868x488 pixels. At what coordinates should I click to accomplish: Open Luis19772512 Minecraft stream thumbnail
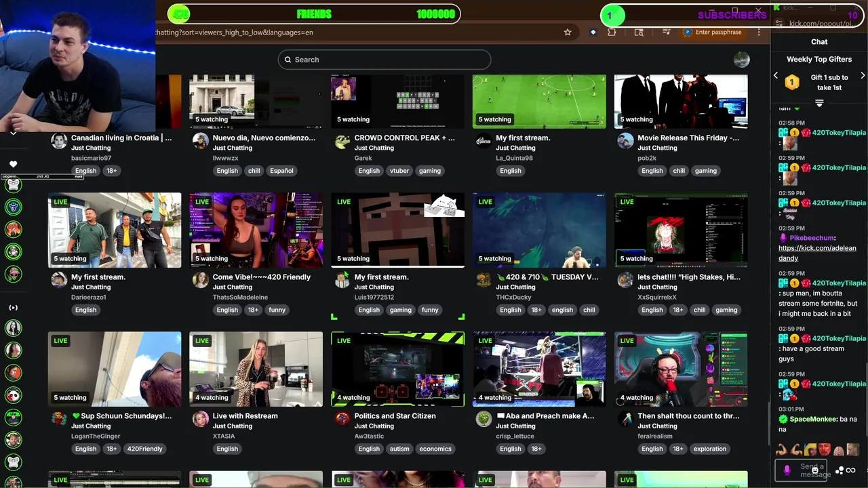pyautogui.click(x=398, y=230)
